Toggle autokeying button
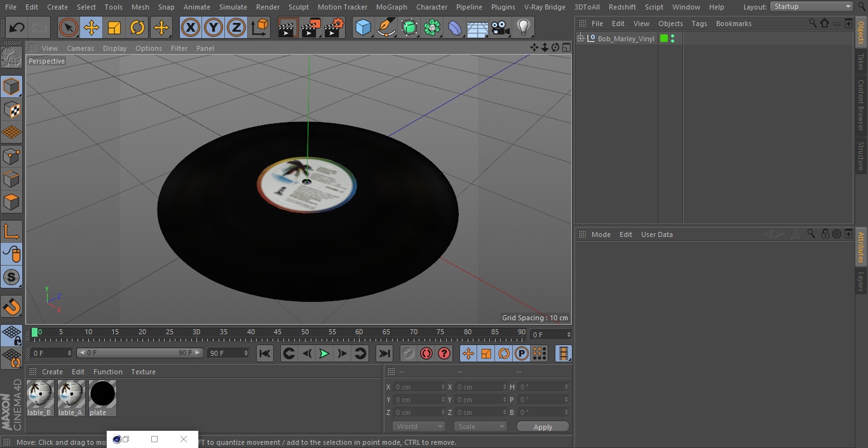 pyautogui.click(x=426, y=353)
